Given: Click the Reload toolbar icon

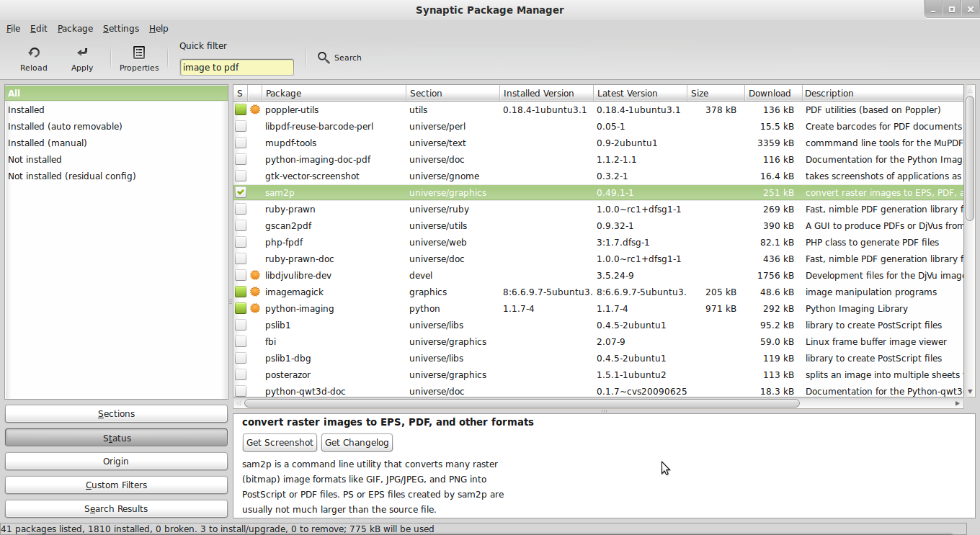Looking at the screenshot, I should point(33,53).
